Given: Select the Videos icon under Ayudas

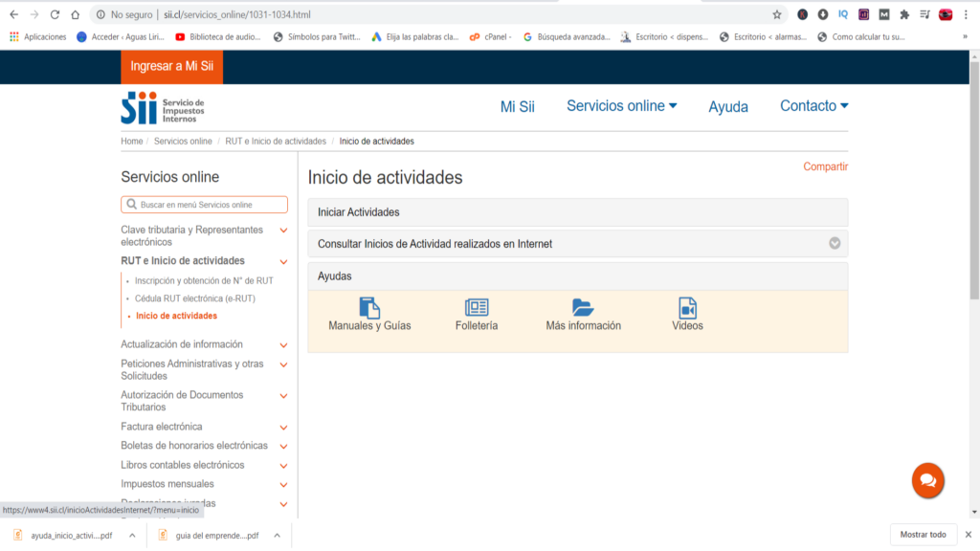Looking at the screenshot, I should pyautogui.click(x=685, y=310).
